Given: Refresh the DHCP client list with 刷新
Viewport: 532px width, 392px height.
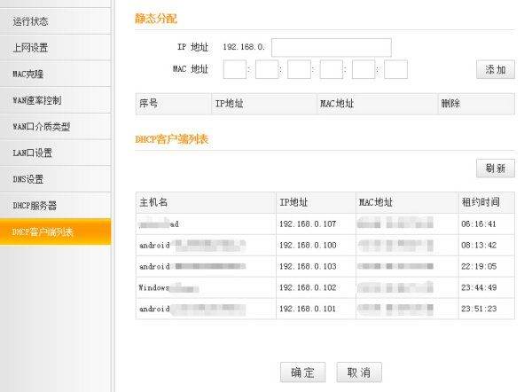Looking at the screenshot, I should tap(495, 169).
